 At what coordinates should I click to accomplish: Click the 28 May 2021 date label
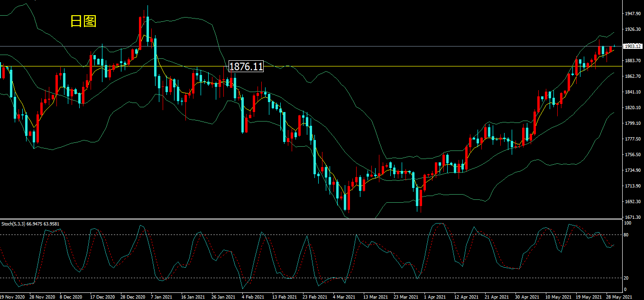pos(619,297)
